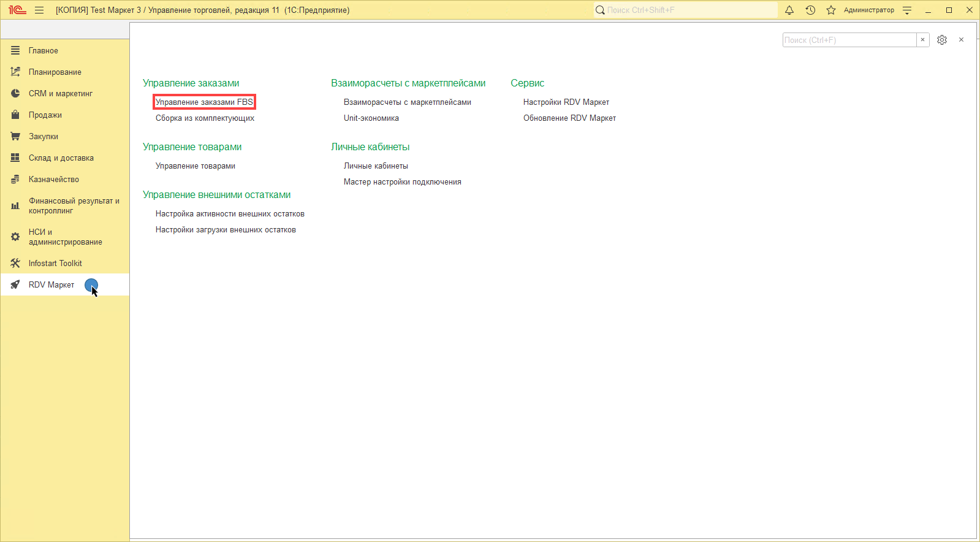
Task: Click the НСИ и администрирование gear icon
Action: coord(15,237)
